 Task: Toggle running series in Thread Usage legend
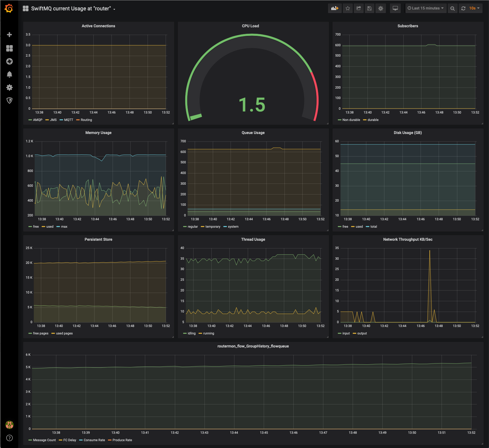click(x=208, y=333)
